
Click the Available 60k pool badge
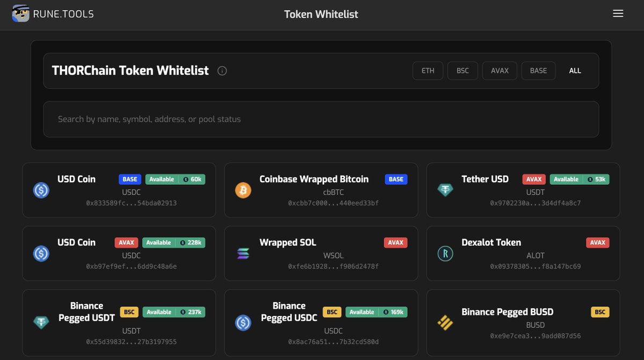(x=175, y=179)
